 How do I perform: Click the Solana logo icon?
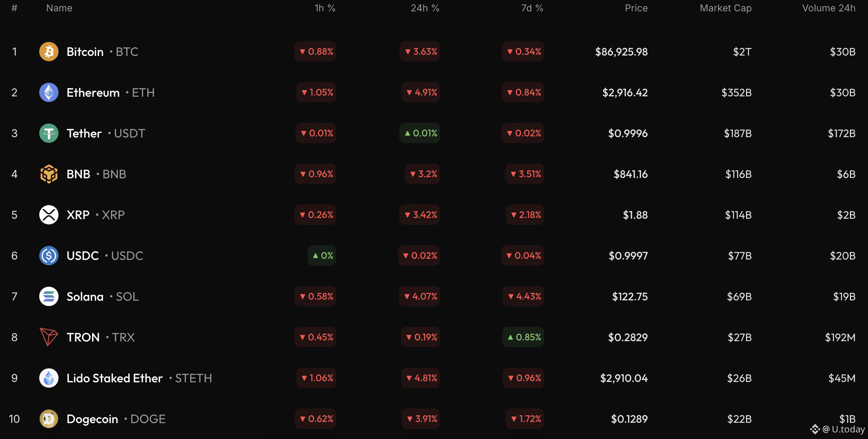[49, 297]
